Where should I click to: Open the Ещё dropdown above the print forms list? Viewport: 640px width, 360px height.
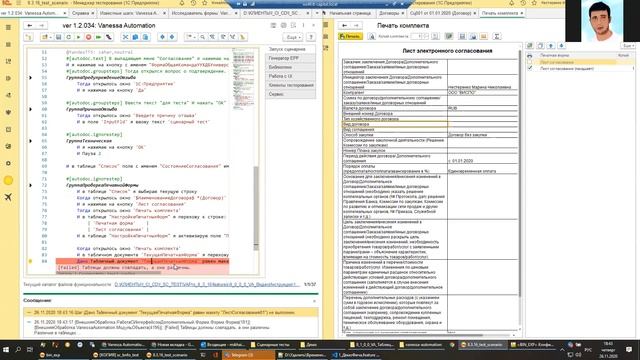coord(629,46)
